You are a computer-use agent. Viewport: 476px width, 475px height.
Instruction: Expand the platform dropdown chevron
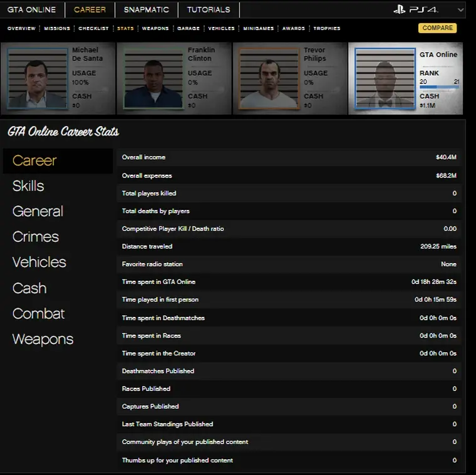click(461, 10)
